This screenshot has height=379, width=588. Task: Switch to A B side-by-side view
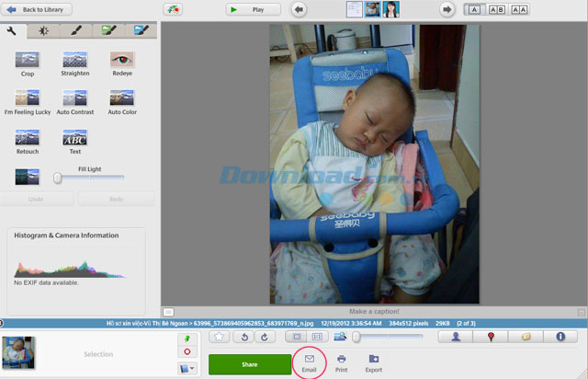click(497, 10)
